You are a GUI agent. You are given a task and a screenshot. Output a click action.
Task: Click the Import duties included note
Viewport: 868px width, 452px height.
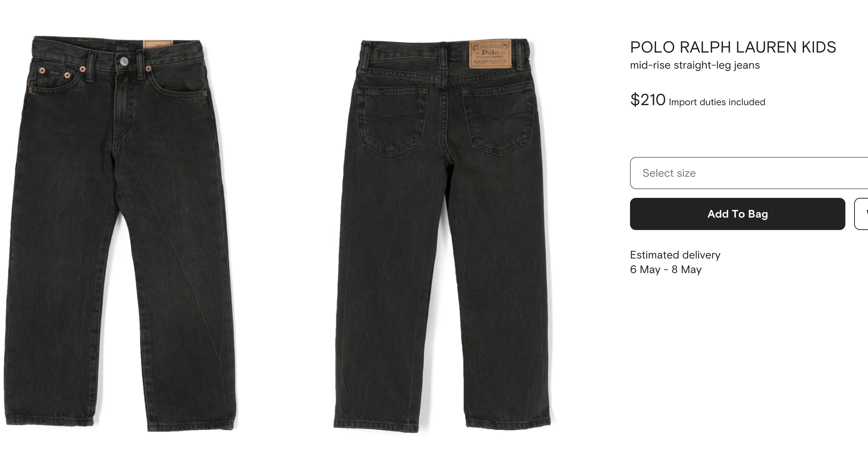coord(717,102)
